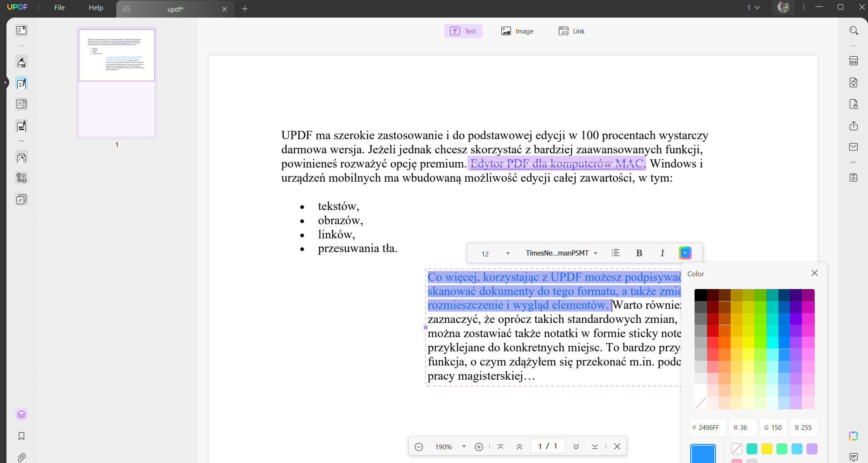868x463 pixels.
Task: Select the Text edit mode
Action: click(463, 31)
